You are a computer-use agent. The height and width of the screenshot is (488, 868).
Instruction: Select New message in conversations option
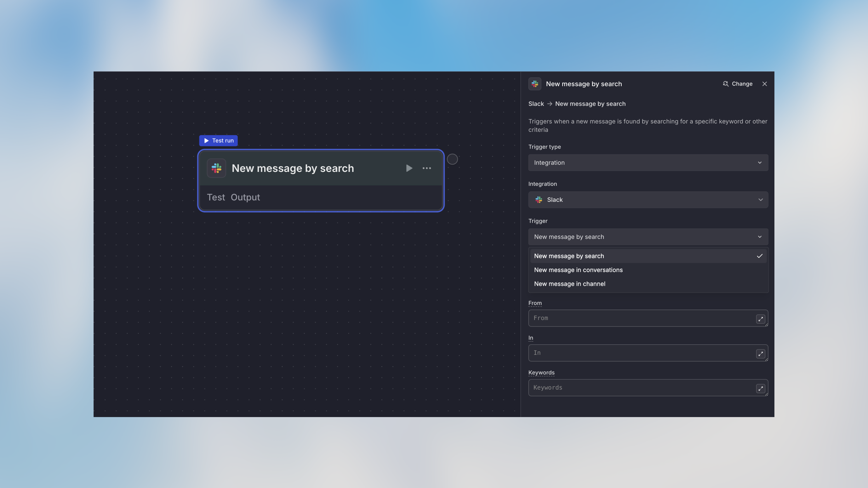coord(578,270)
